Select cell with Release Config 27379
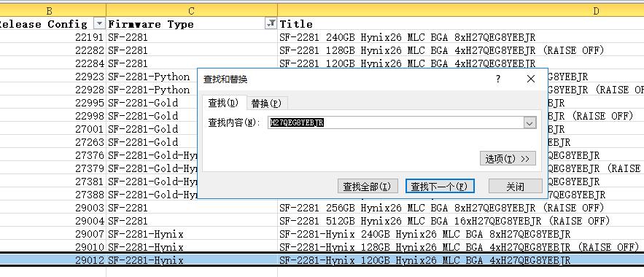 [53, 168]
